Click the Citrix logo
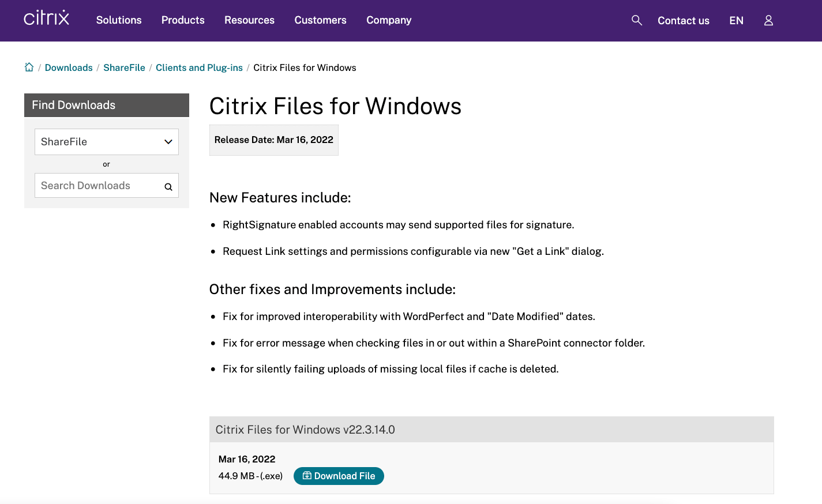The height and width of the screenshot is (504, 822). (46, 18)
